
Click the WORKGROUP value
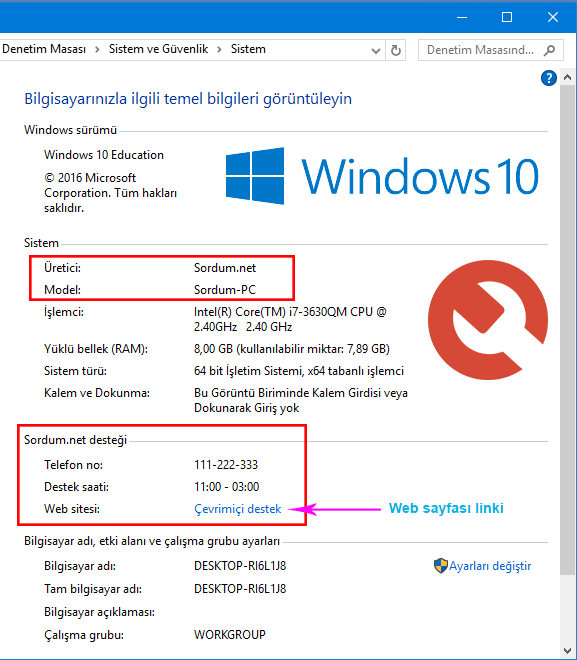(230, 634)
